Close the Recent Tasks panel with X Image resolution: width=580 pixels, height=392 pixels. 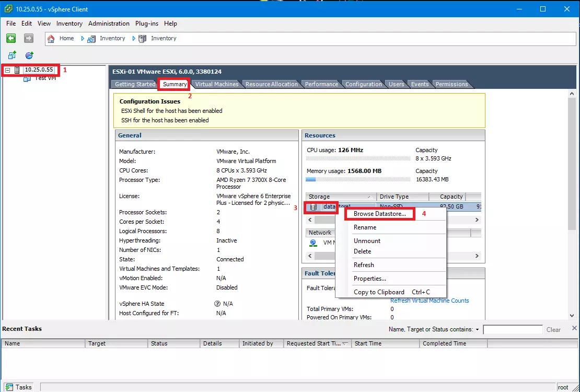[574, 328]
